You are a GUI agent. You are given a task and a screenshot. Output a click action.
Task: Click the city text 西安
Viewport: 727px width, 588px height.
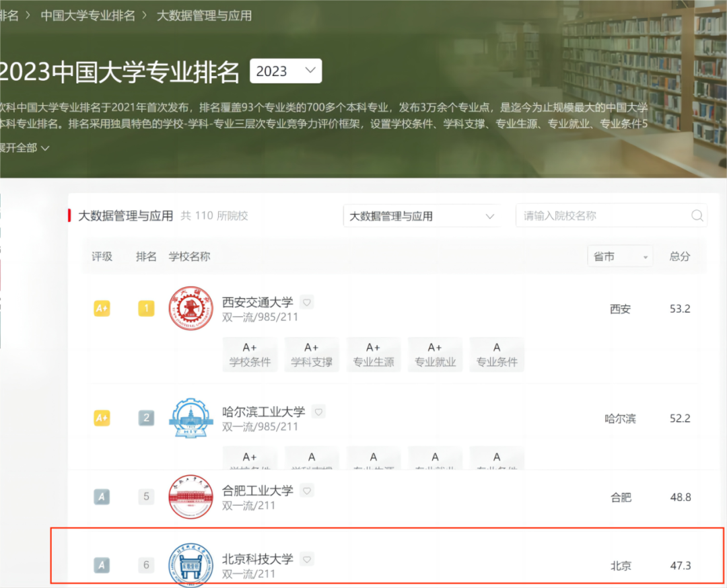click(621, 309)
